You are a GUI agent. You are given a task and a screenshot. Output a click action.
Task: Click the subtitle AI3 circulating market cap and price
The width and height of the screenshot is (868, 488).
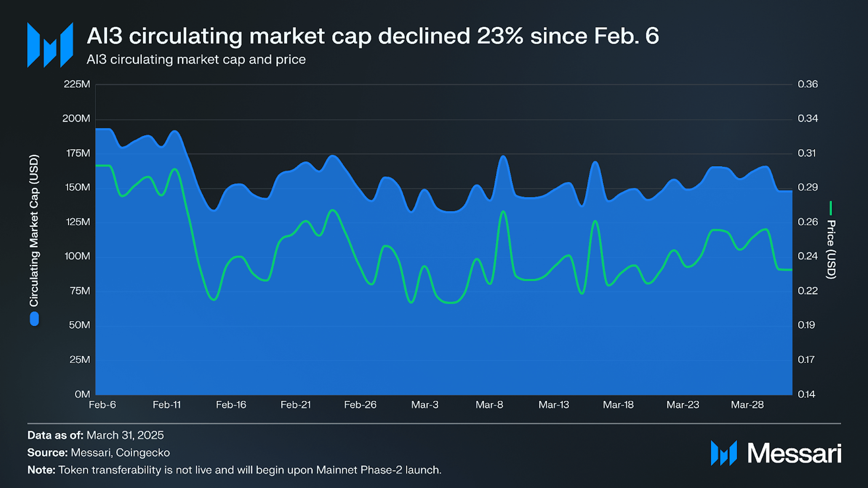tap(196, 60)
